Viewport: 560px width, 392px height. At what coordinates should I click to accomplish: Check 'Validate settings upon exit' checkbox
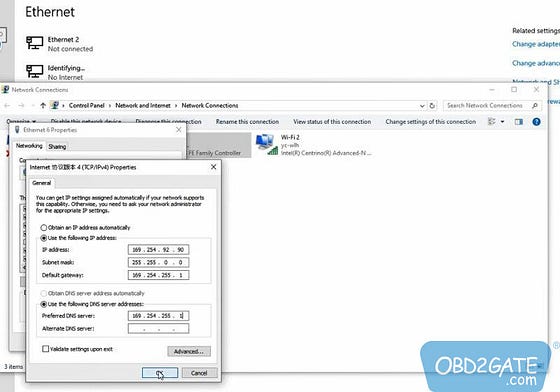tap(45, 349)
